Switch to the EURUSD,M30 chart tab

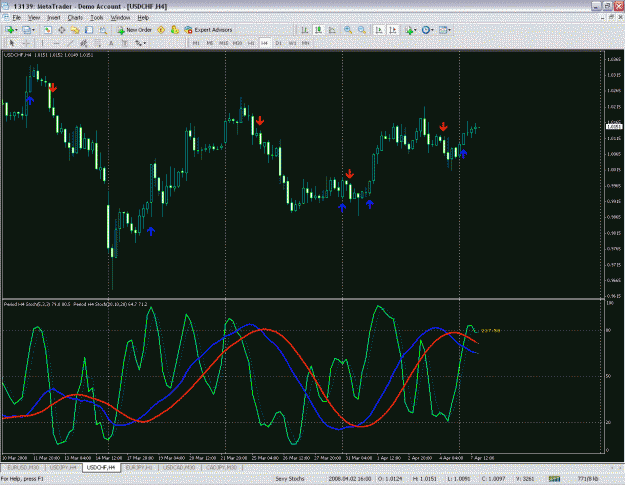click(23, 467)
